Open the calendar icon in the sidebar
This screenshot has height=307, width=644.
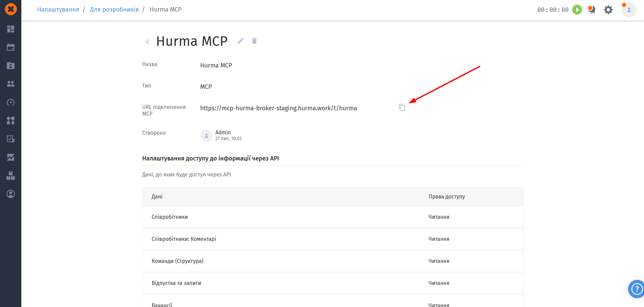pos(11,47)
